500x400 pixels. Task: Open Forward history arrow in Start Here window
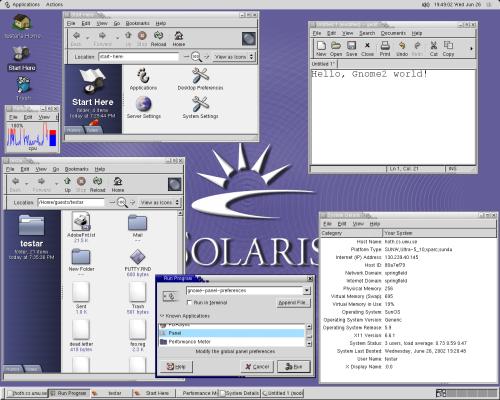coord(117,38)
